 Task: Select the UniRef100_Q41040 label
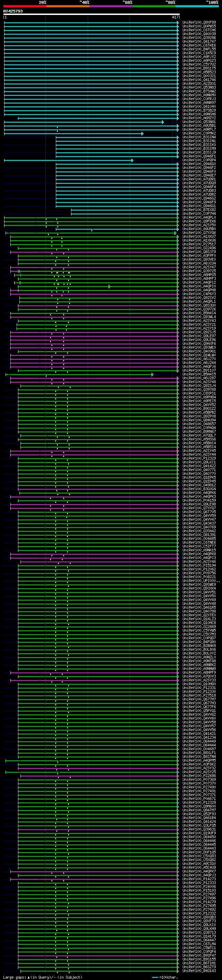(x=199, y=106)
